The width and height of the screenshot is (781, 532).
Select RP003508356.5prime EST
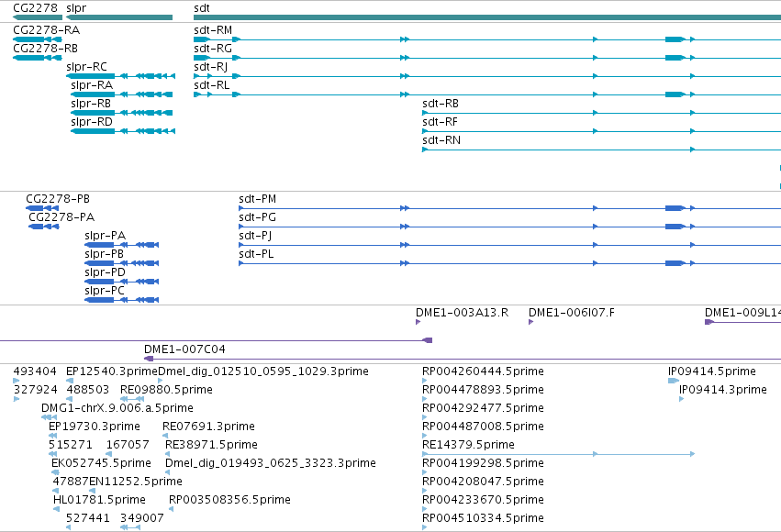click(172, 510)
